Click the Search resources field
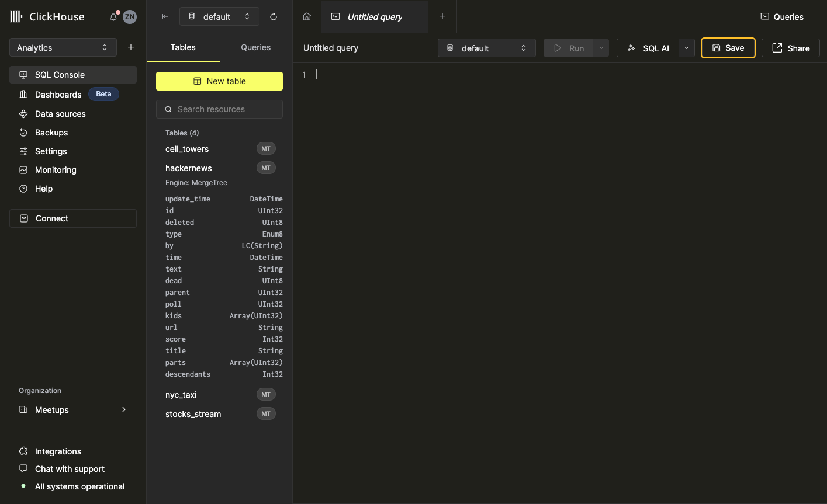This screenshot has width=827, height=504. (219, 109)
